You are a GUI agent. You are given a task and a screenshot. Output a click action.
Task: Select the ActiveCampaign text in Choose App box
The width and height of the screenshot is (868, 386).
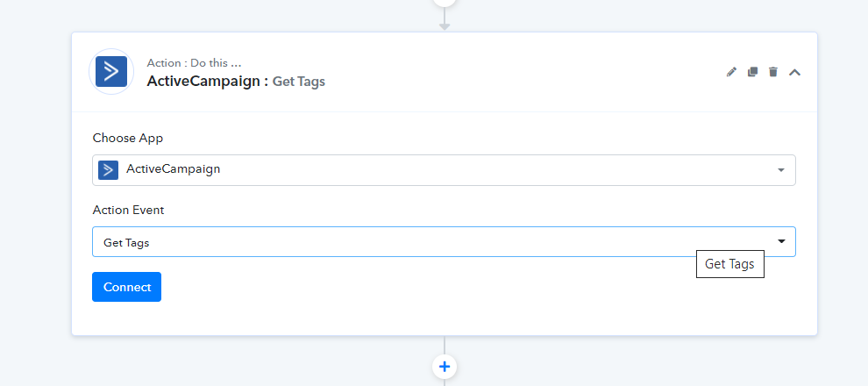point(174,169)
